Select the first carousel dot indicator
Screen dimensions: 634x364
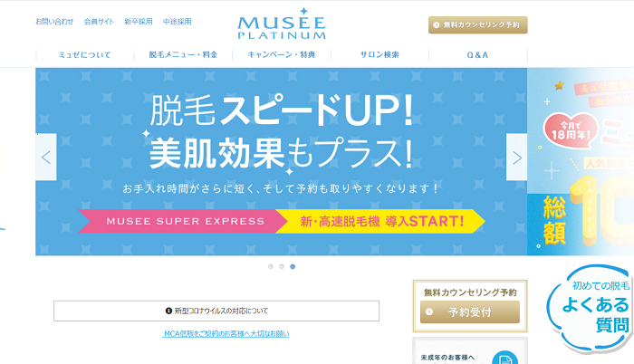click(x=271, y=266)
